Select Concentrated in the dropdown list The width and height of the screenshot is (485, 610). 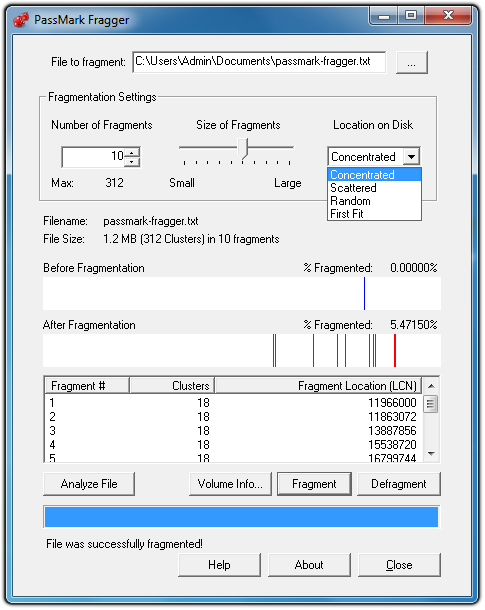click(x=375, y=175)
